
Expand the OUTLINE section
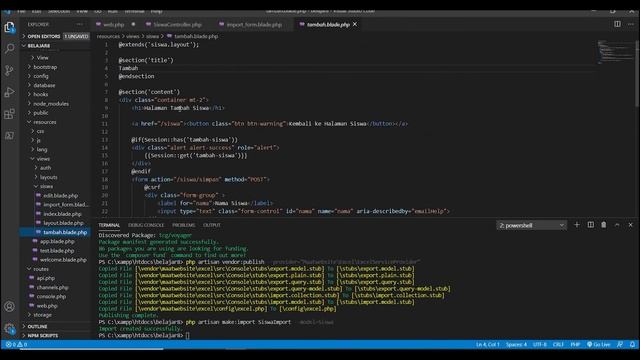coord(55,327)
